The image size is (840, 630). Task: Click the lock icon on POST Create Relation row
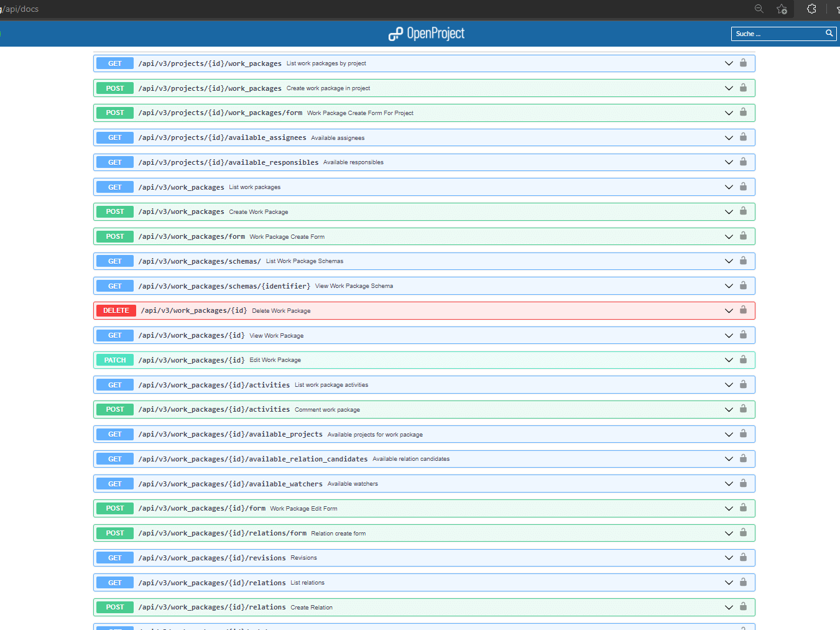[743, 607]
